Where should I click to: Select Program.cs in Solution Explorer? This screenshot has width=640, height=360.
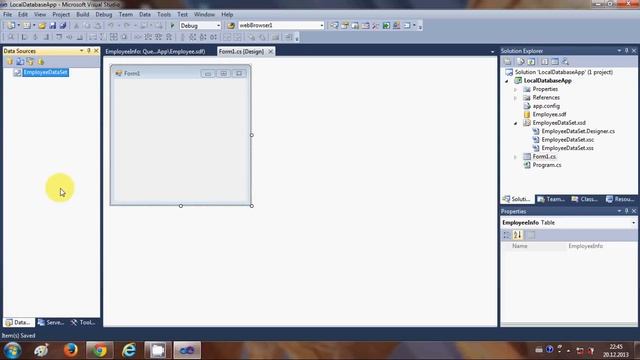[547, 165]
